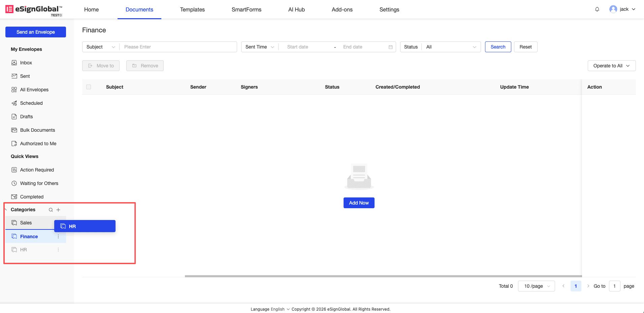This screenshot has height=313, width=644.
Task: Open the Finance category three-dot menu
Action: (58, 237)
